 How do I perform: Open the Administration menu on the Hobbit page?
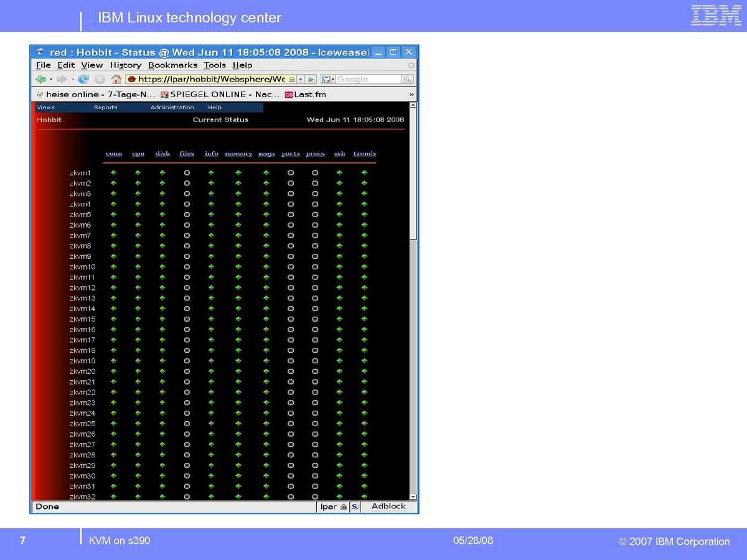(172, 108)
